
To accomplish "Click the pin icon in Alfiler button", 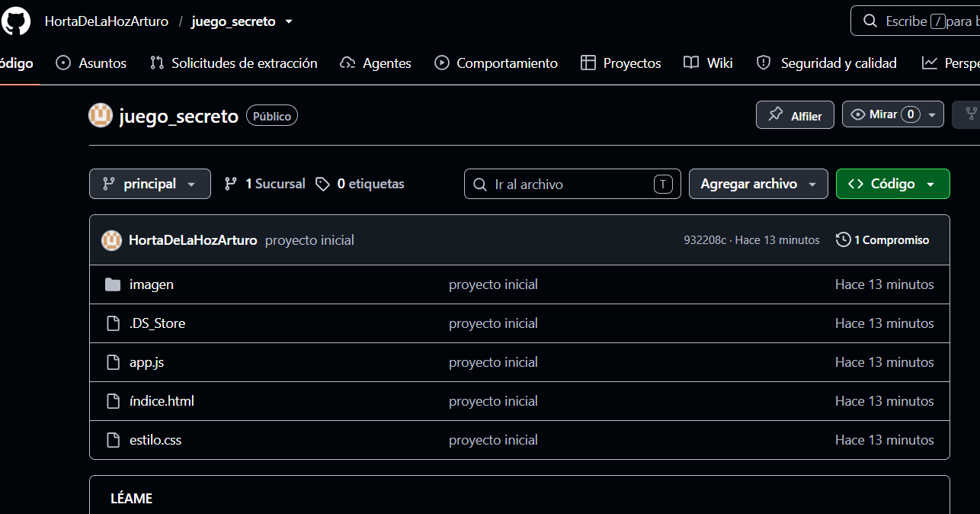I will pos(776,115).
